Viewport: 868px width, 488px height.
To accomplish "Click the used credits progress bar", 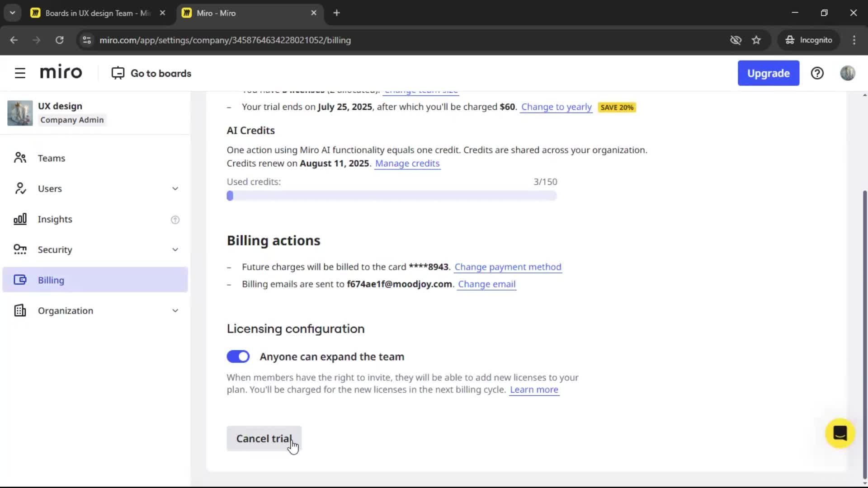I will pos(392,196).
